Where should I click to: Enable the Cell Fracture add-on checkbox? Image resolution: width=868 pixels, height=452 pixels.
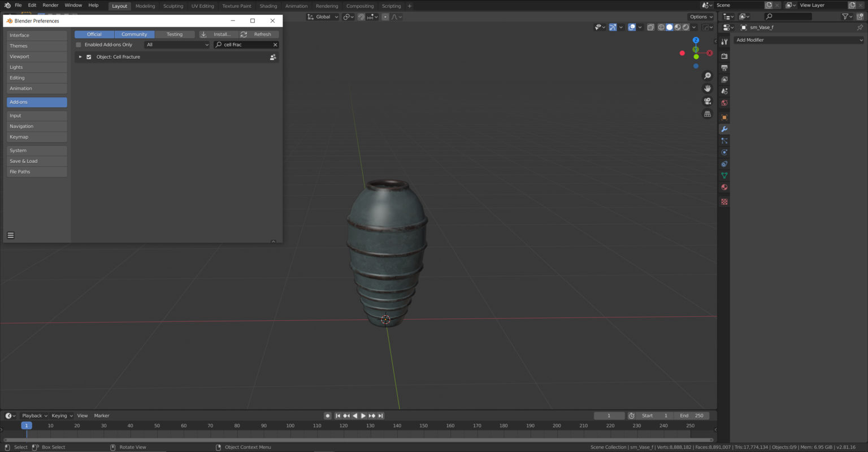point(89,57)
